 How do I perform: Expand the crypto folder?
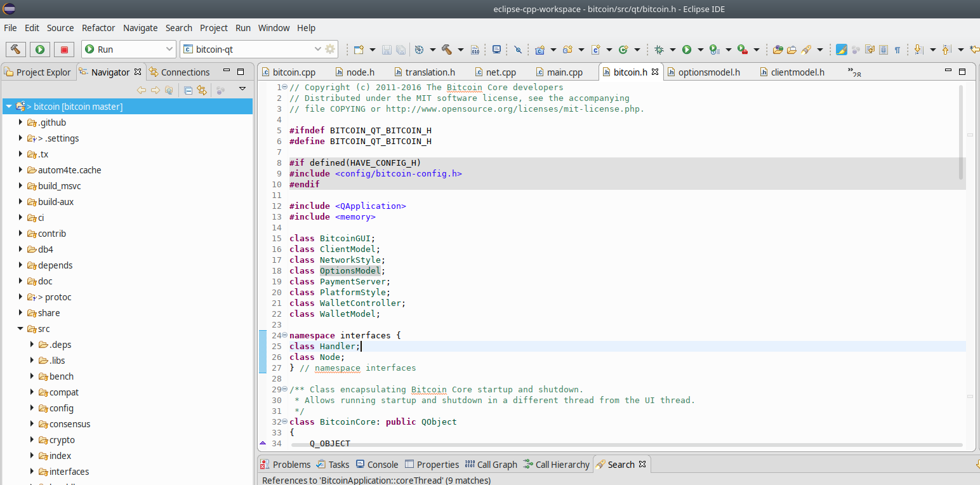(32, 440)
